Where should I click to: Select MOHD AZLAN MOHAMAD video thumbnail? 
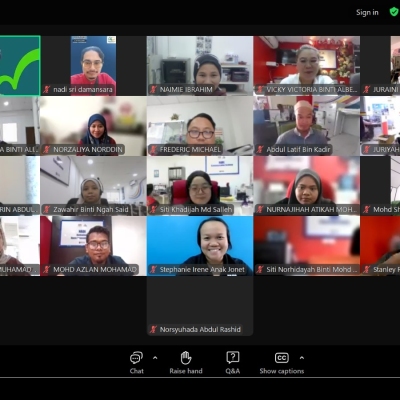pyautogui.click(x=93, y=246)
